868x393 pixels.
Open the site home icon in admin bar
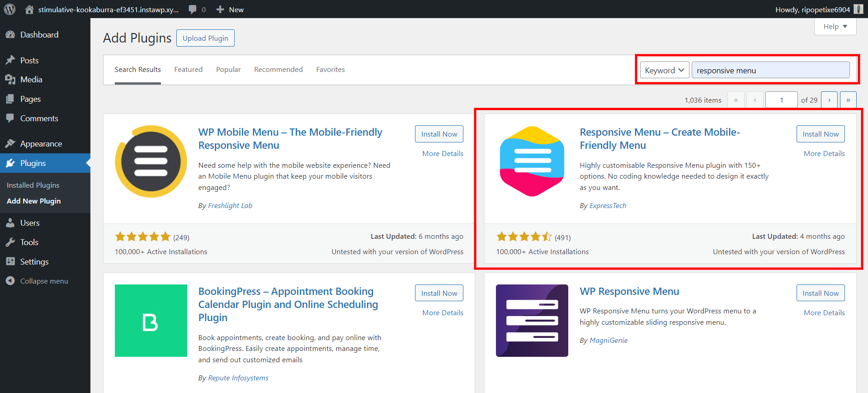click(29, 9)
